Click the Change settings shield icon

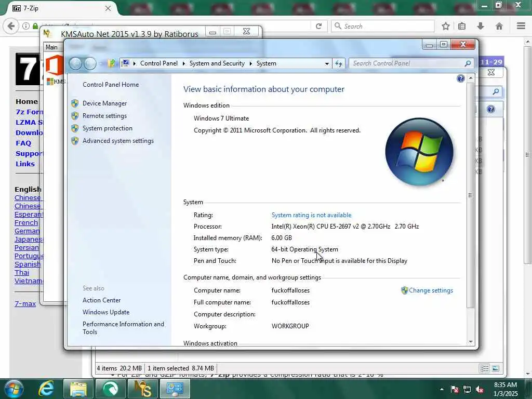coord(404,290)
